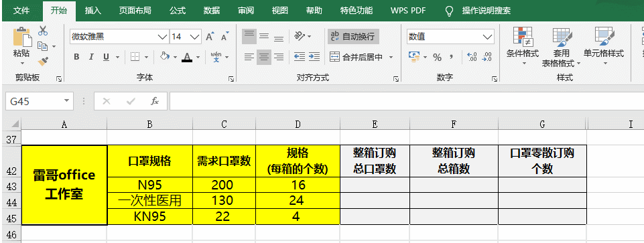Apply the font color A
644x243 pixels.
187,57
